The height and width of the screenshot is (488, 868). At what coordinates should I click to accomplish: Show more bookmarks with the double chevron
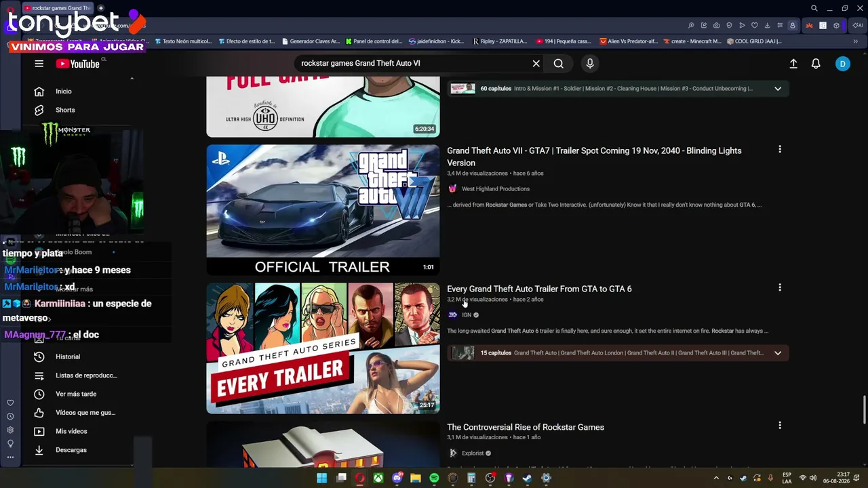856,41
